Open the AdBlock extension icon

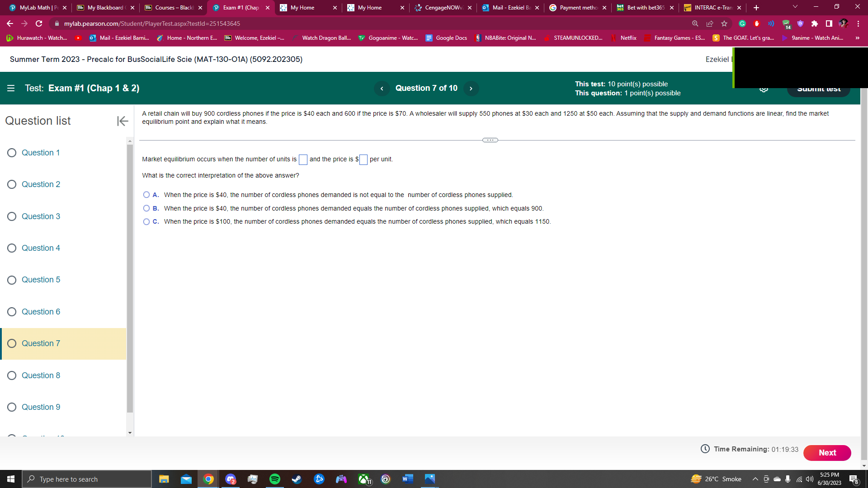(x=756, y=23)
